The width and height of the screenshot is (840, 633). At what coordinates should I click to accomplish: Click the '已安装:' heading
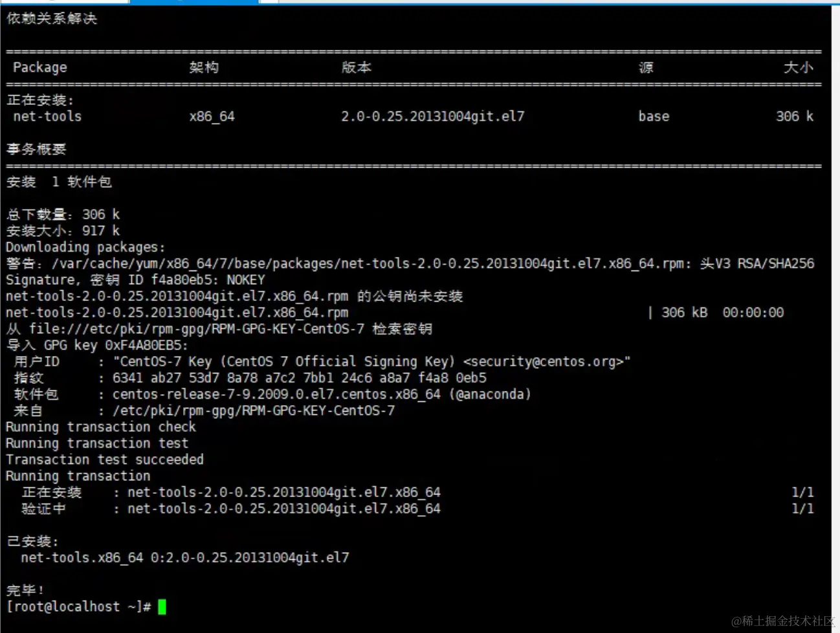click(x=32, y=542)
